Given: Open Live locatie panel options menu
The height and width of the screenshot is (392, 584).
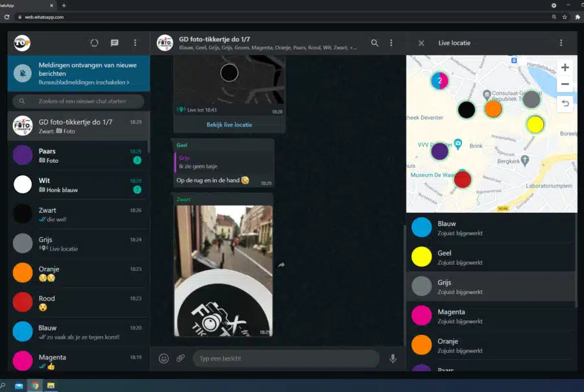Looking at the screenshot, I should pyautogui.click(x=561, y=43).
